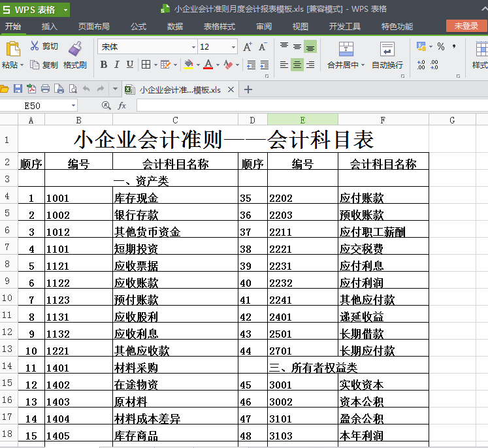Image resolution: width=488 pixels, height=448 pixels.
Task: Open the 公式 ribbon tab
Action: [x=138, y=26]
